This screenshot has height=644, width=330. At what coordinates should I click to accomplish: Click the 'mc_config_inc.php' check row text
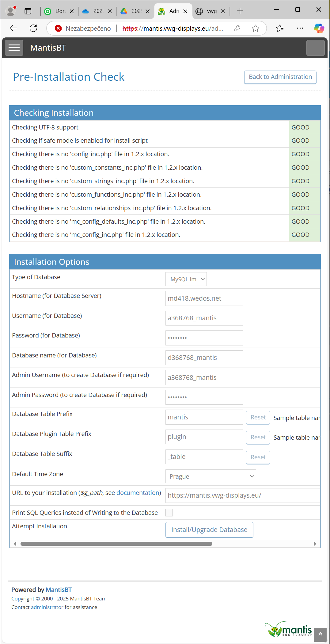[96, 235]
